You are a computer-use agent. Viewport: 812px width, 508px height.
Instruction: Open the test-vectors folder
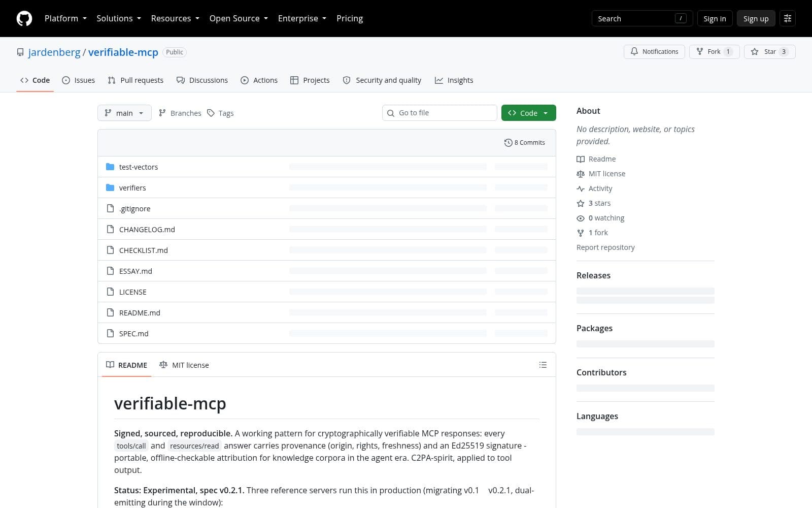(138, 167)
